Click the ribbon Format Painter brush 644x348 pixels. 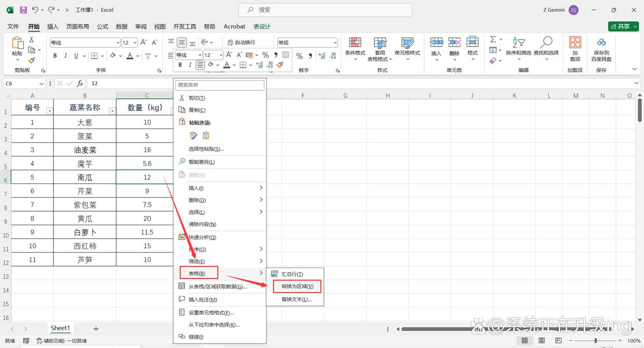tap(32, 60)
